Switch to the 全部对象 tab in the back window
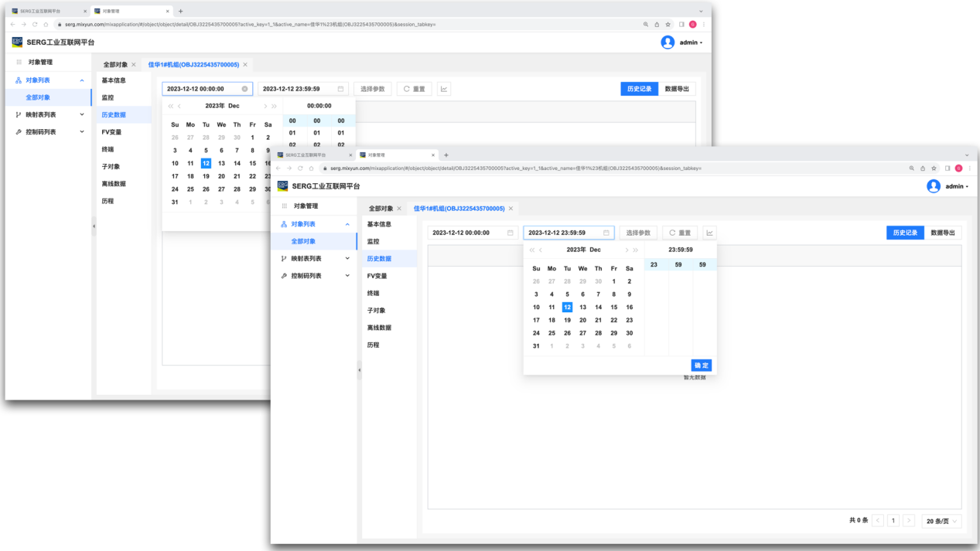 coord(115,65)
